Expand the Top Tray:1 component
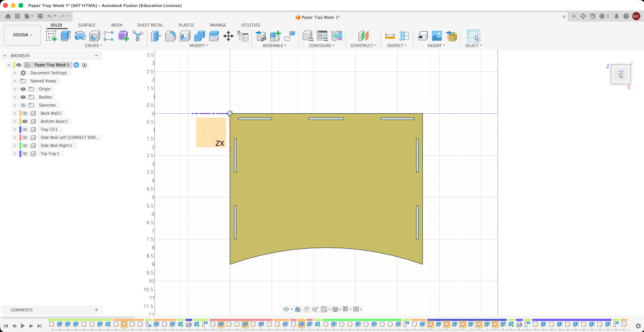 tap(15, 154)
